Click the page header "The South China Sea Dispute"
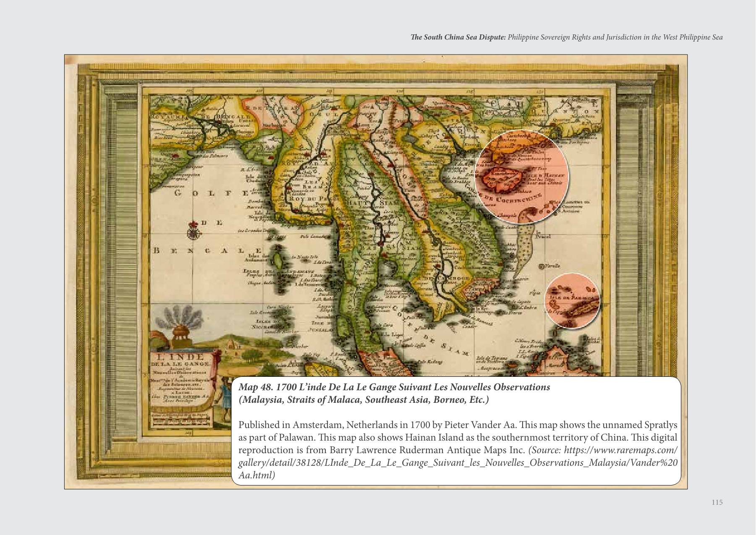 click(458, 37)
